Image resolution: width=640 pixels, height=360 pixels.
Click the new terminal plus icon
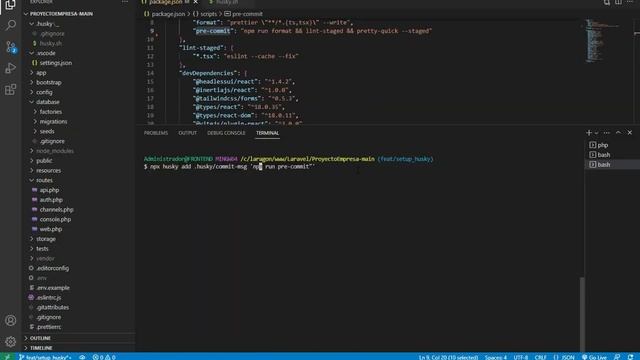click(589, 133)
